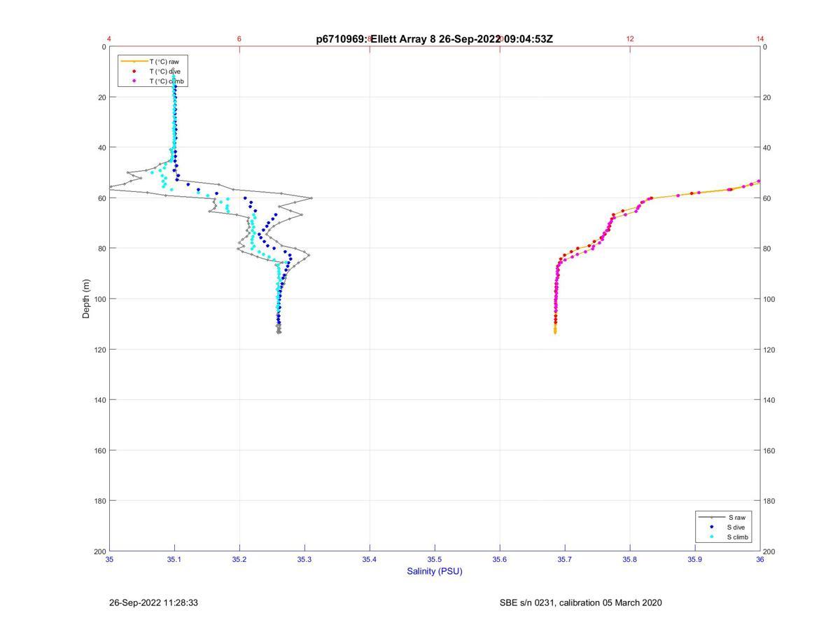The height and width of the screenshot is (620, 840).
Task: Click red dot marker beside T dive
Action: (x=134, y=71)
